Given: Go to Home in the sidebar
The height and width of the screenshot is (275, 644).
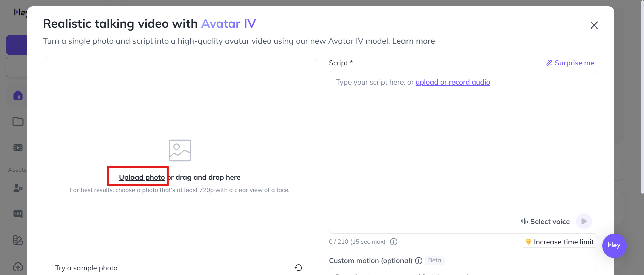Looking at the screenshot, I should (x=18, y=96).
